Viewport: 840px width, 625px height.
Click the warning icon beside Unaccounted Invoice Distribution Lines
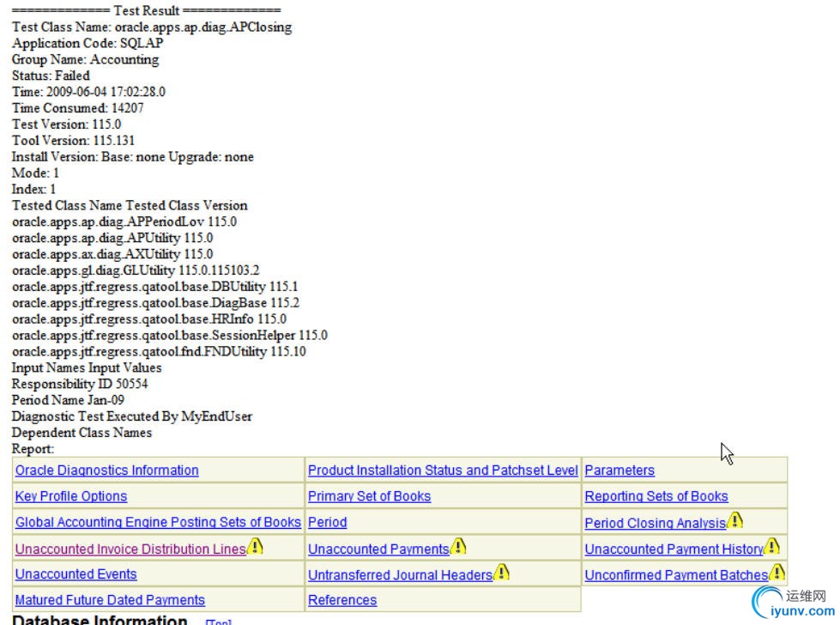click(x=255, y=546)
